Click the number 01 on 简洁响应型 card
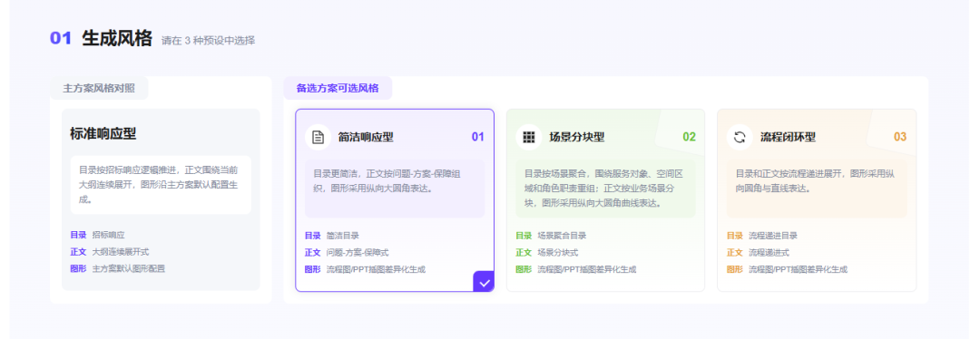This screenshot has height=339, width=980. point(477,138)
